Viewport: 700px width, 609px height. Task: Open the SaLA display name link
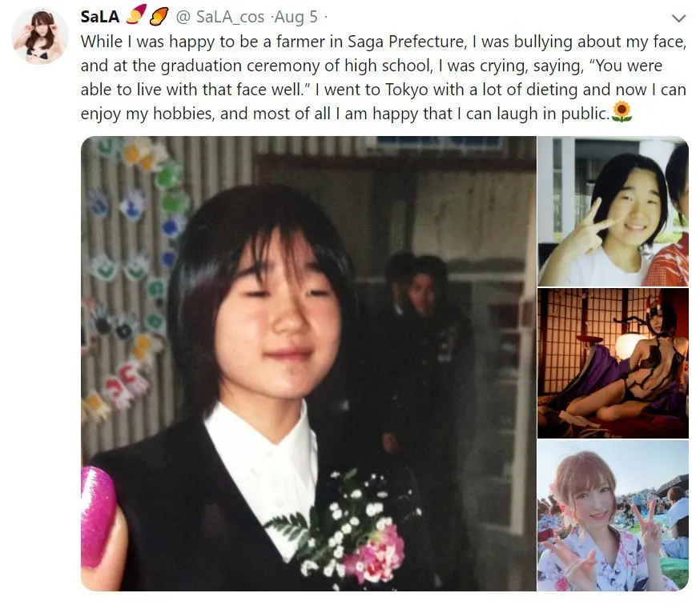pyautogui.click(x=100, y=17)
